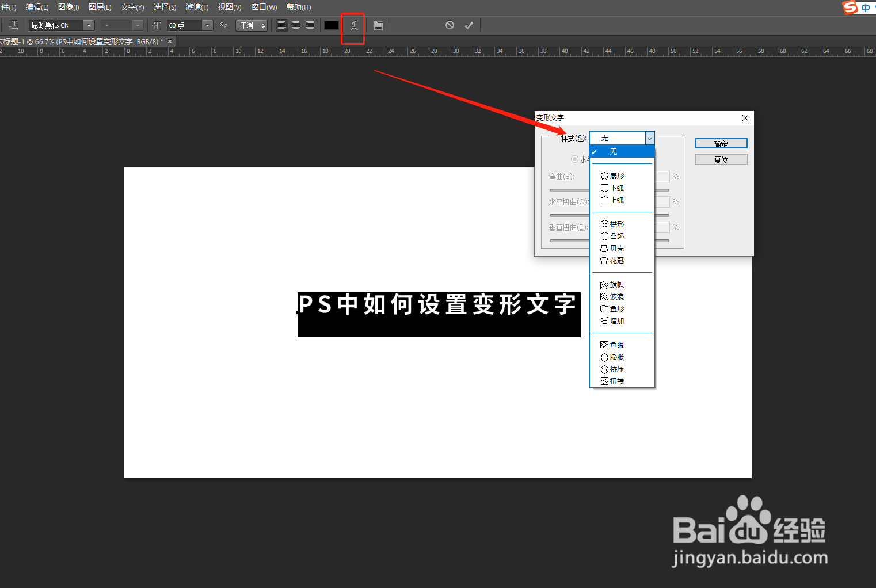Click the font size icon

[157, 25]
